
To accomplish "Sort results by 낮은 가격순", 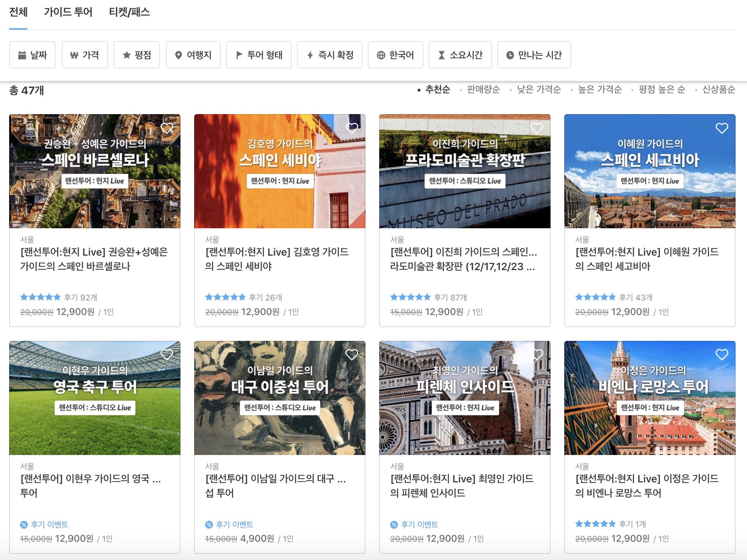I will pyautogui.click(x=539, y=89).
